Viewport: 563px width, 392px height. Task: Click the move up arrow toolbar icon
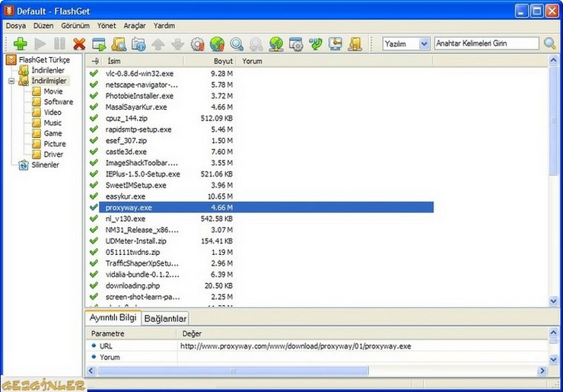pos(158,44)
